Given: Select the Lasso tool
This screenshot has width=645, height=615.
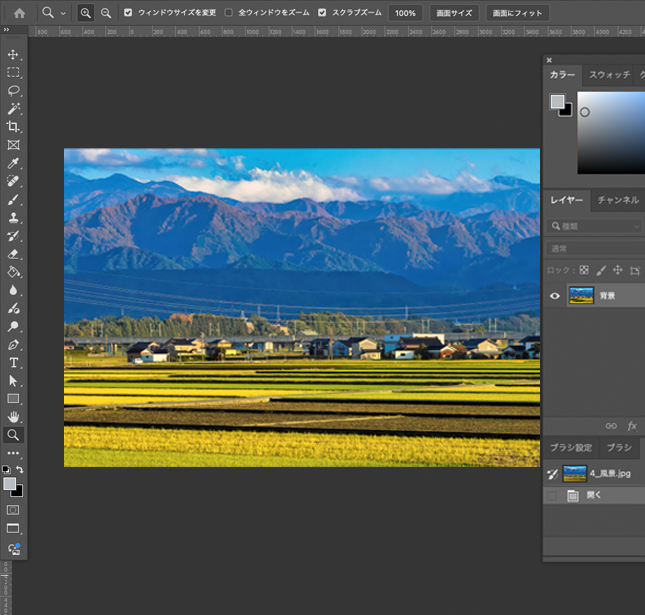Looking at the screenshot, I should pos(13,91).
